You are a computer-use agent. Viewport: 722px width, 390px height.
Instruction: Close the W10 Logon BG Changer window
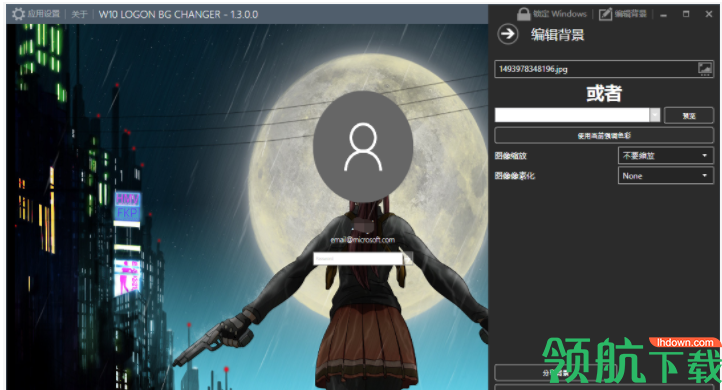point(709,14)
